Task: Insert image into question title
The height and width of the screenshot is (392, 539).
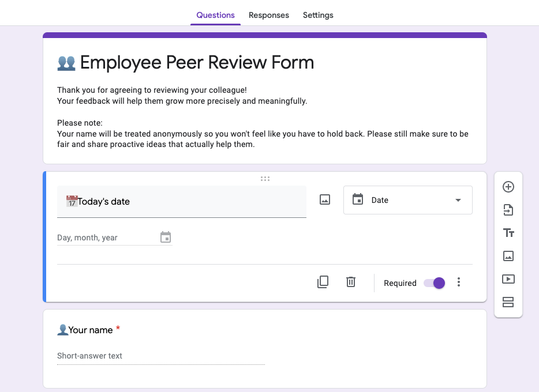Action: click(325, 200)
